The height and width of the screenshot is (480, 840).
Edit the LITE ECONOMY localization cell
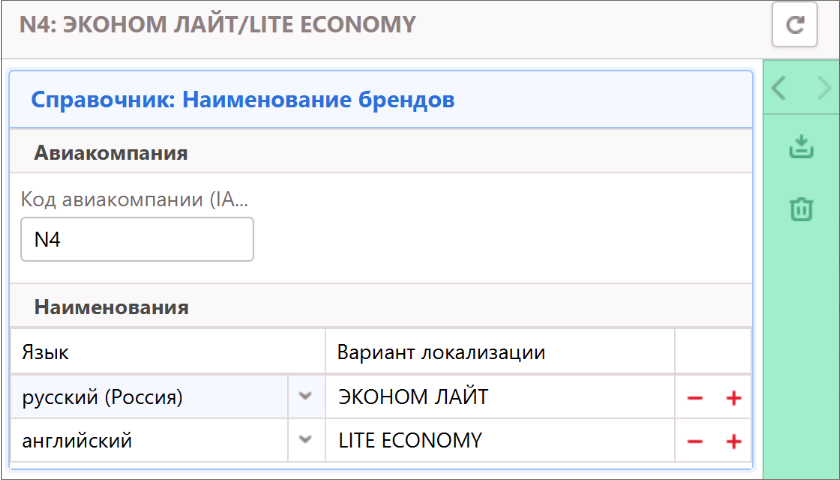(500, 440)
